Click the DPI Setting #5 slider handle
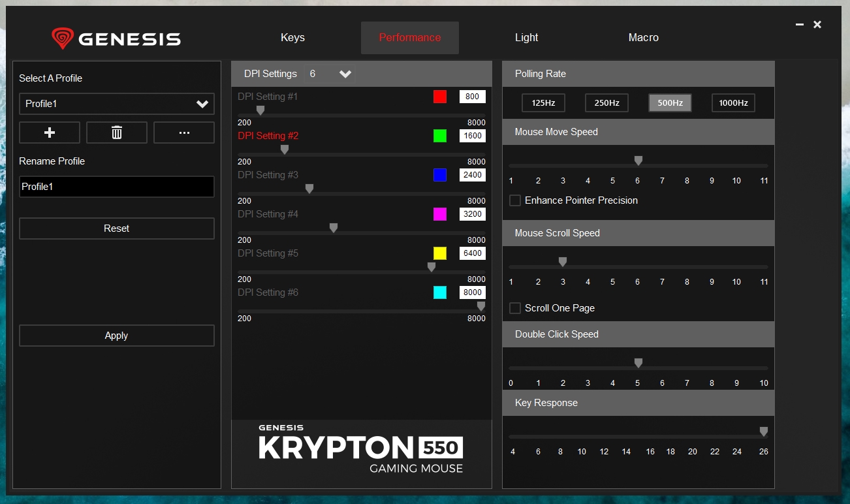This screenshot has height=504, width=850. (x=432, y=268)
